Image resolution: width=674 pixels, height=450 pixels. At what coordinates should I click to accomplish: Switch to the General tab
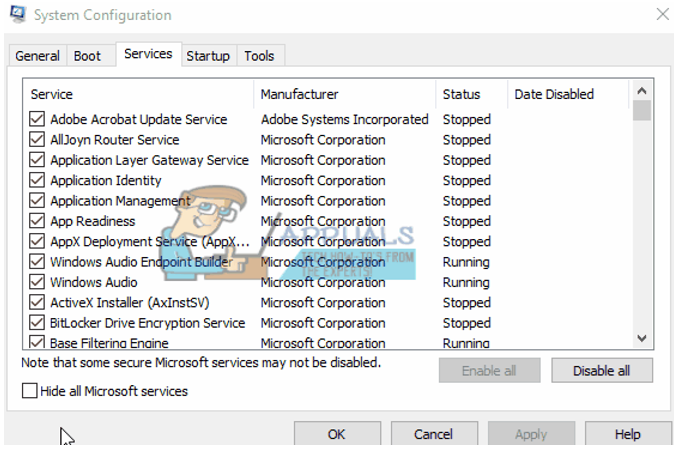pos(37,56)
